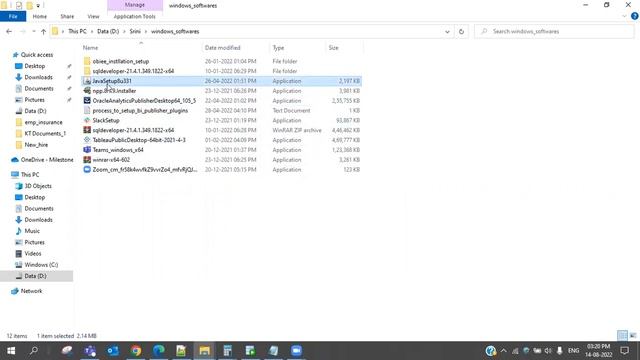Screen dimensions: 640x360
Task: Open the volume control tray icon
Action: (548, 351)
